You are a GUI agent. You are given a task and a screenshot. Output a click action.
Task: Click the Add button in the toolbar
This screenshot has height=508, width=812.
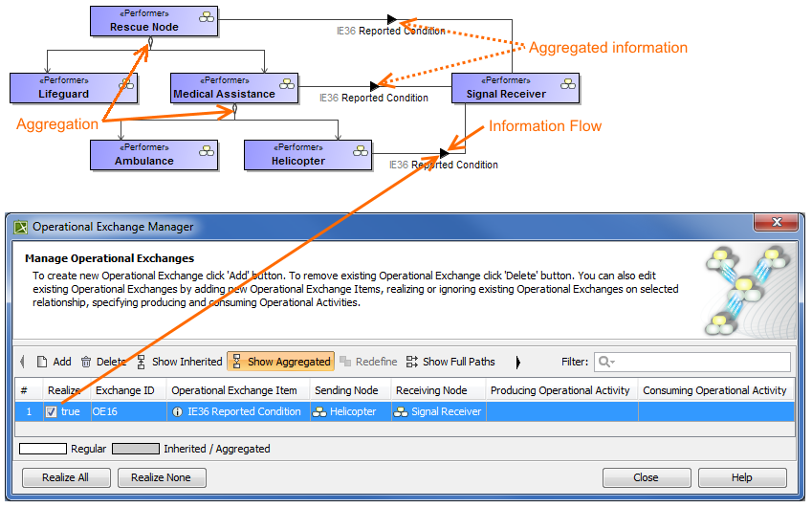(55, 362)
